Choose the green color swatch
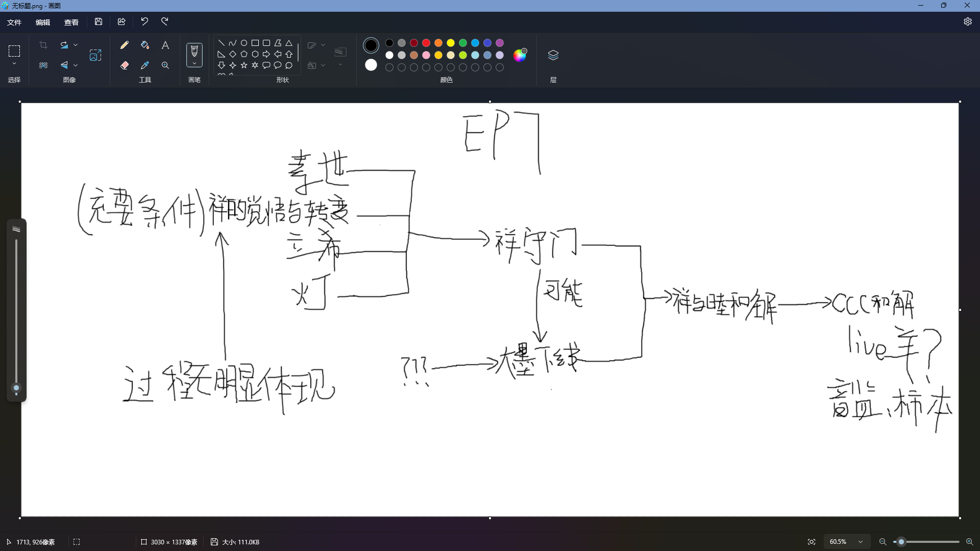 [x=463, y=43]
